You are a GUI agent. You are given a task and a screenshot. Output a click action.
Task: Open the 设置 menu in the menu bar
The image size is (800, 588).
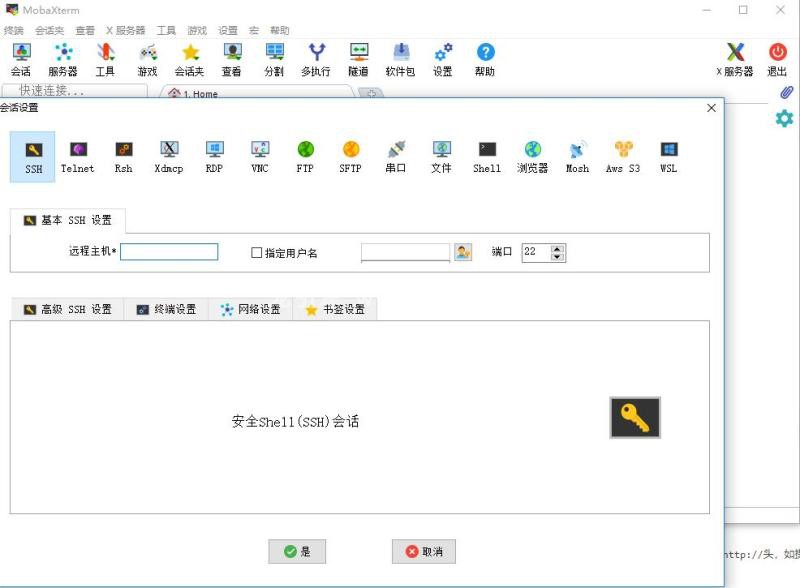(228, 31)
